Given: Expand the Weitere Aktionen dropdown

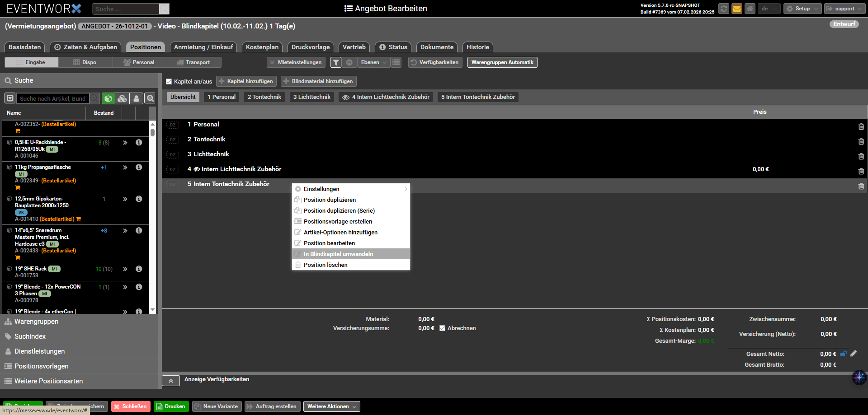Looking at the screenshot, I should [331, 406].
